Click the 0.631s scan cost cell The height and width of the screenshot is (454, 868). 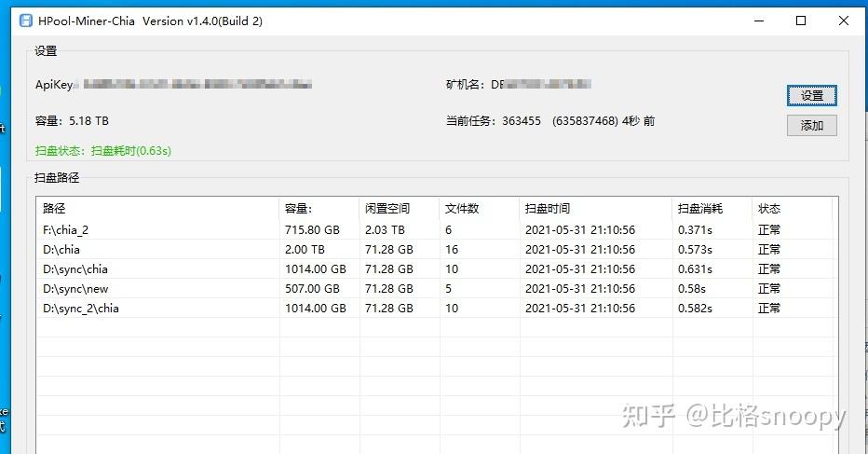[696, 268]
